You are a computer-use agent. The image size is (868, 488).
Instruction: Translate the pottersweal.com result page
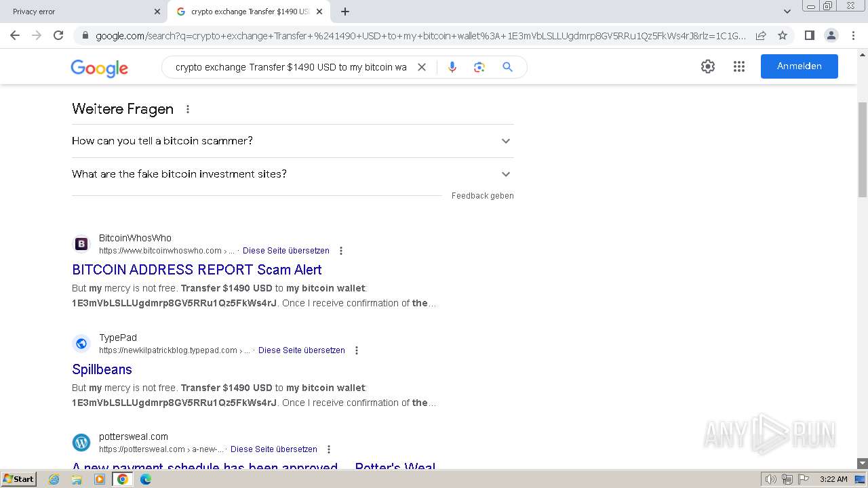[x=274, y=449]
